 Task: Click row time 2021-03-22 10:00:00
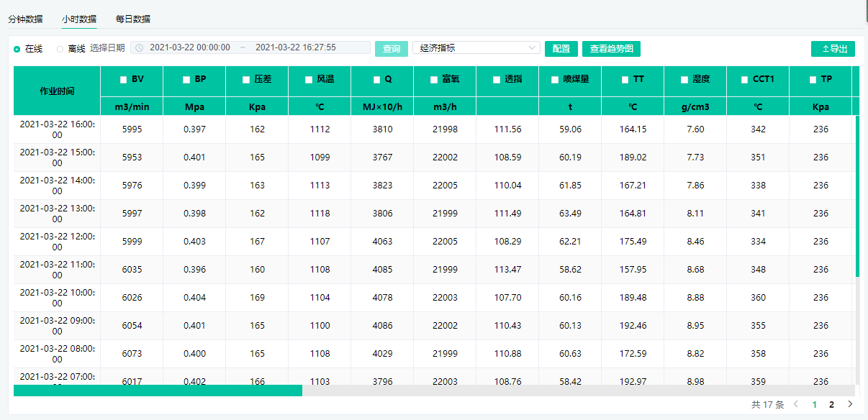click(x=57, y=298)
